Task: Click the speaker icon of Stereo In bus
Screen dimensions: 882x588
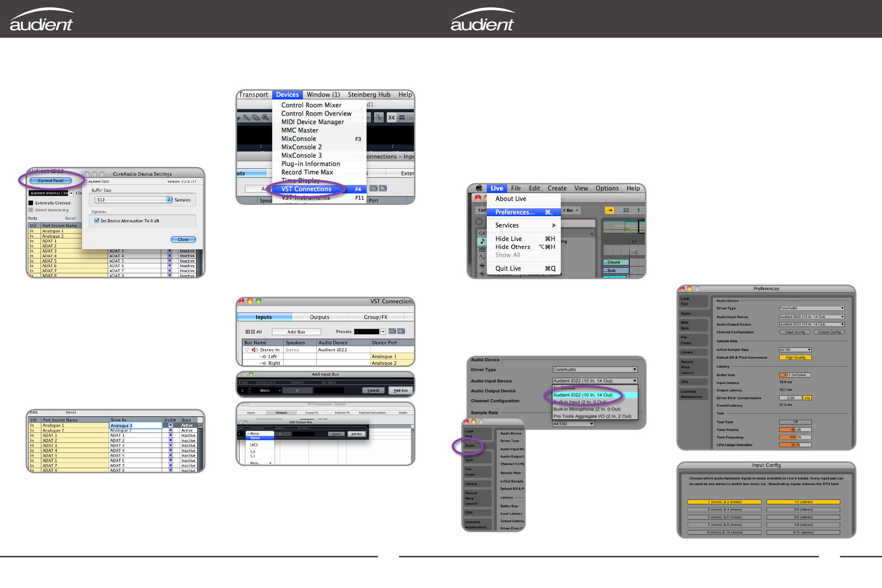Action: coord(255,350)
